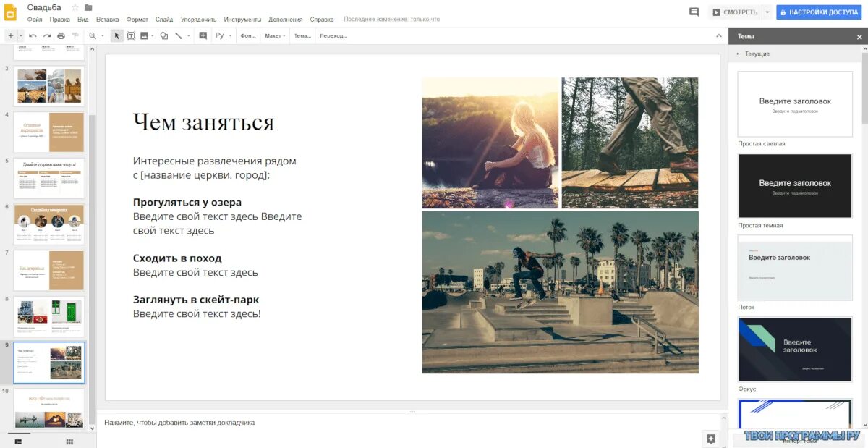Open the Правка menu

point(60,20)
